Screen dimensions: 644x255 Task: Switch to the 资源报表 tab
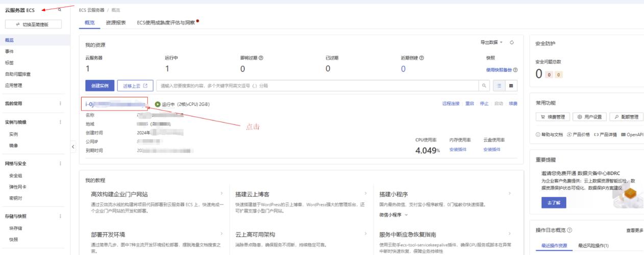pyautogui.click(x=116, y=22)
